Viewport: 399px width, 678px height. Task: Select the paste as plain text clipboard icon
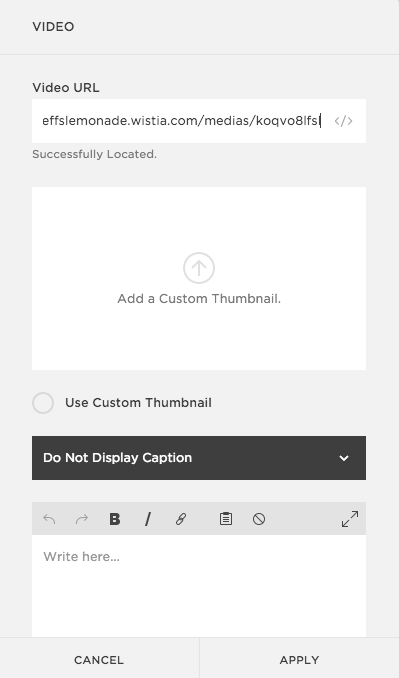point(226,518)
